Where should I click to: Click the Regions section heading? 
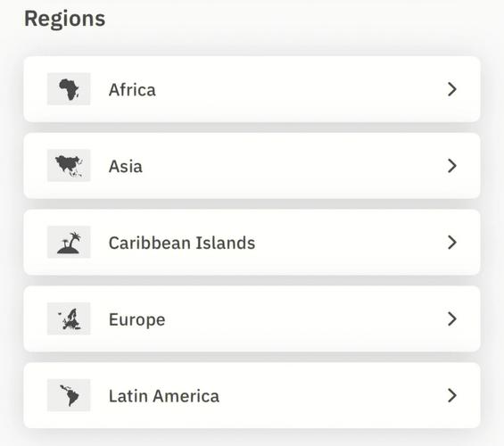coord(64,20)
